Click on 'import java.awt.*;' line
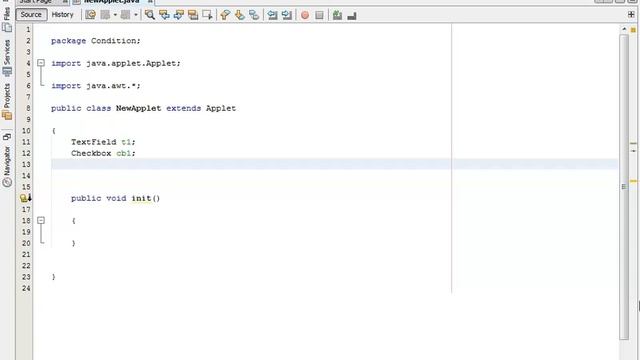The width and height of the screenshot is (640, 360). pos(96,86)
